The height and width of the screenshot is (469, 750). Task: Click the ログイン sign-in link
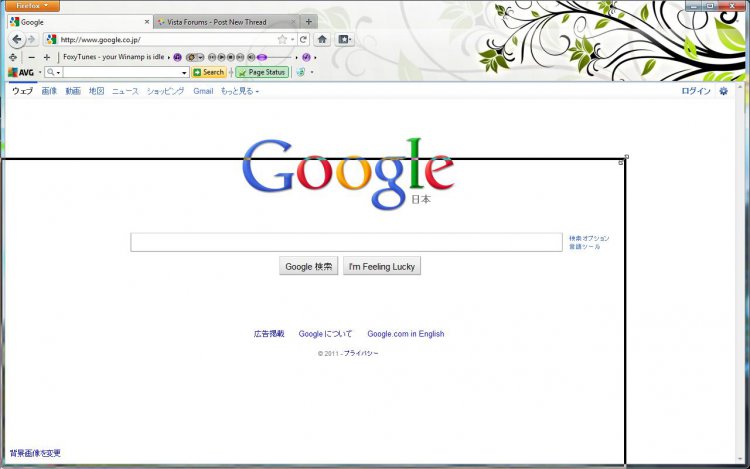pos(696,91)
